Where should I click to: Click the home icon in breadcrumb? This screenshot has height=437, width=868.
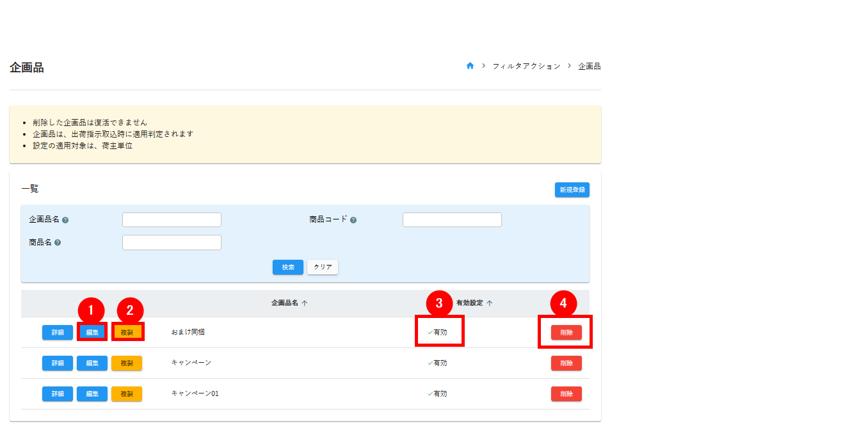pos(470,66)
